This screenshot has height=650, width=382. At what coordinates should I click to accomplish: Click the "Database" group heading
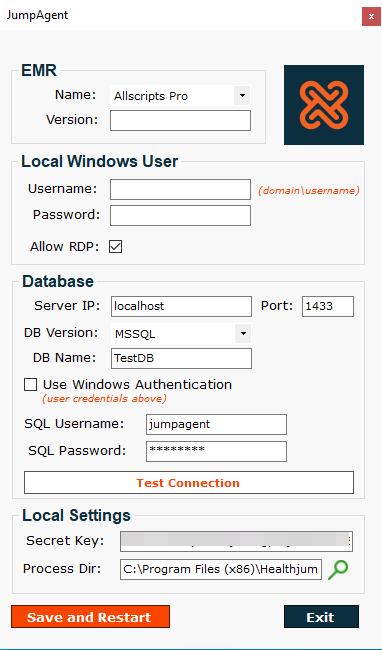tap(58, 281)
